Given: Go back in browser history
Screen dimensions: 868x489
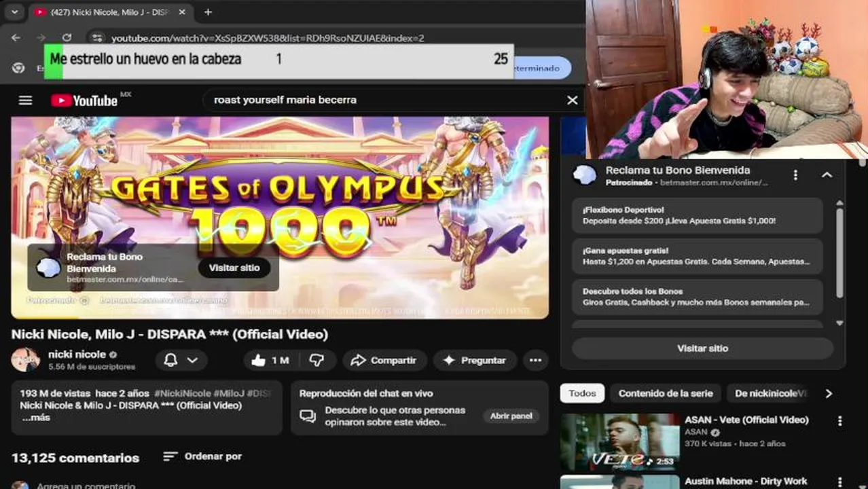Looking at the screenshot, I should coord(16,38).
